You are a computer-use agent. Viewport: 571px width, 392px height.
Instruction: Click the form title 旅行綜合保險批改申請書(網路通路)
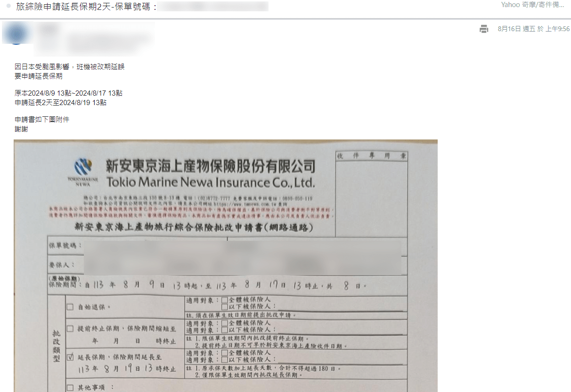point(194,228)
